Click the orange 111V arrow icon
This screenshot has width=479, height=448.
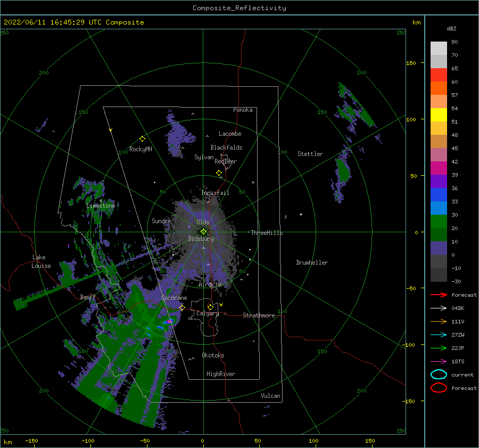(x=439, y=321)
